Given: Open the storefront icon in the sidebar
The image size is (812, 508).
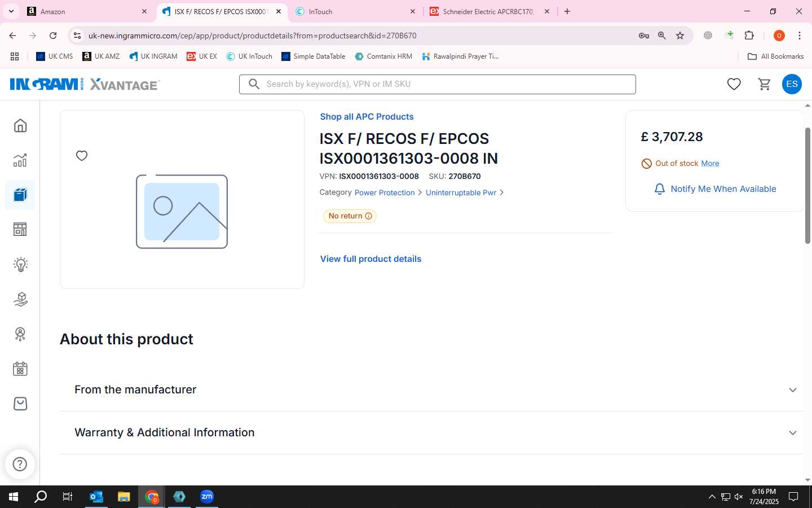Looking at the screenshot, I should (20, 230).
